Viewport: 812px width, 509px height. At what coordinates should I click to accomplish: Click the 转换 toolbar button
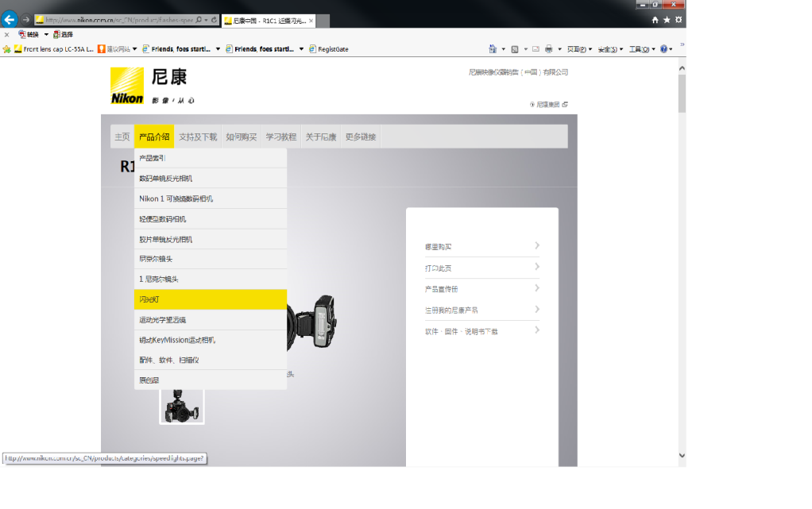pyautogui.click(x=29, y=35)
